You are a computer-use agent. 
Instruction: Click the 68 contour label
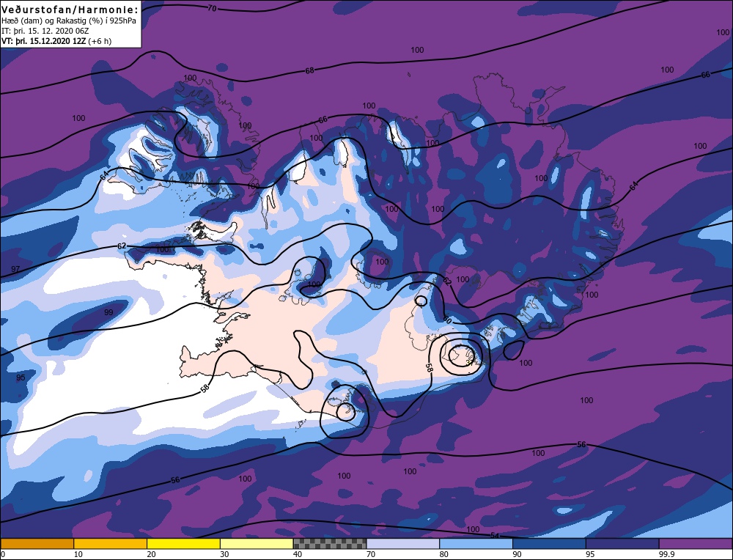309,70
